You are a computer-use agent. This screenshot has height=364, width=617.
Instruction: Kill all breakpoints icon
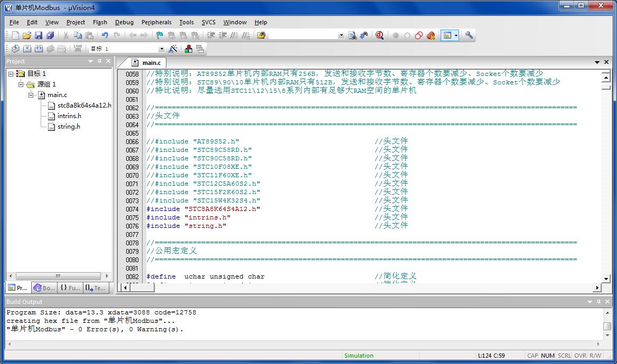point(431,35)
